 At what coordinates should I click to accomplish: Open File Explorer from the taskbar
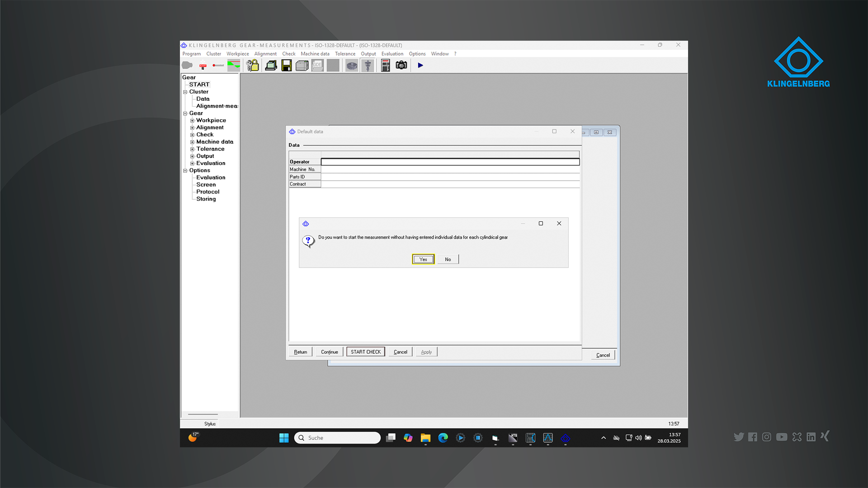point(425,438)
